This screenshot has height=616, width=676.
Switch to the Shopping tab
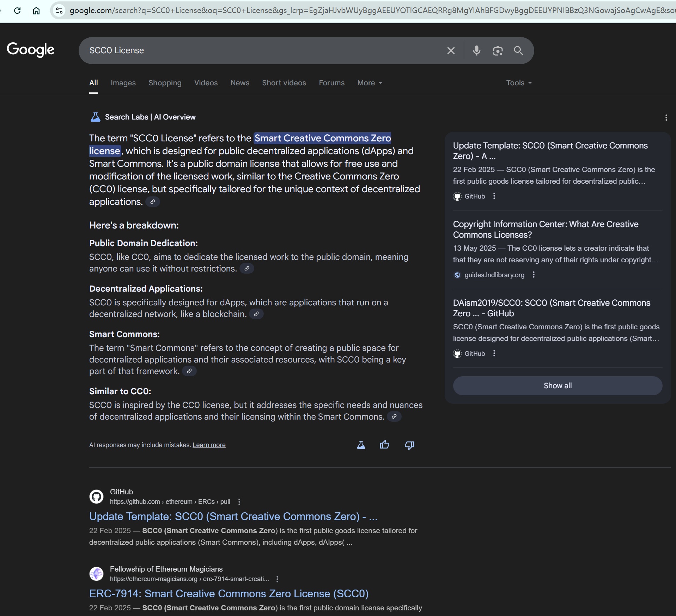165,83
